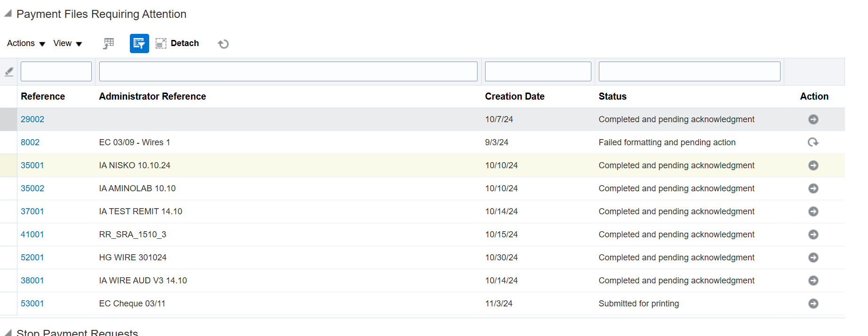Open the Actions dropdown menu
Screen dimensions: 868x336
click(x=26, y=43)
